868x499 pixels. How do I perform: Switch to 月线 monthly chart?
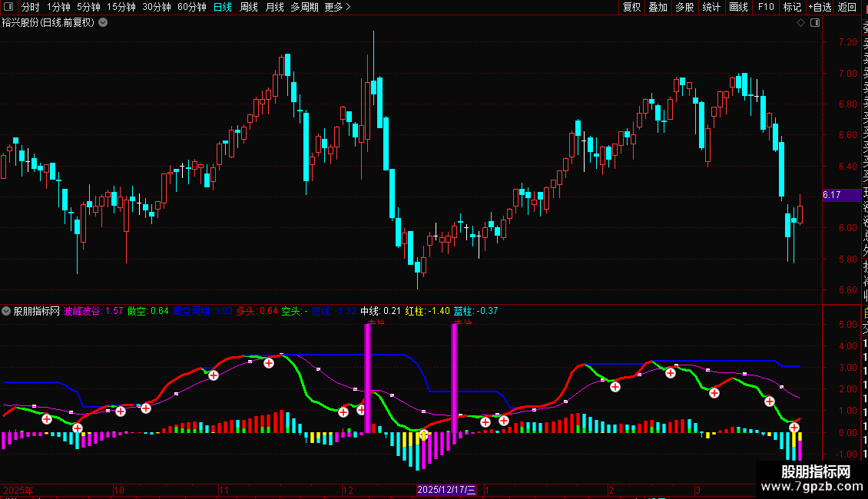coord(274,7)
